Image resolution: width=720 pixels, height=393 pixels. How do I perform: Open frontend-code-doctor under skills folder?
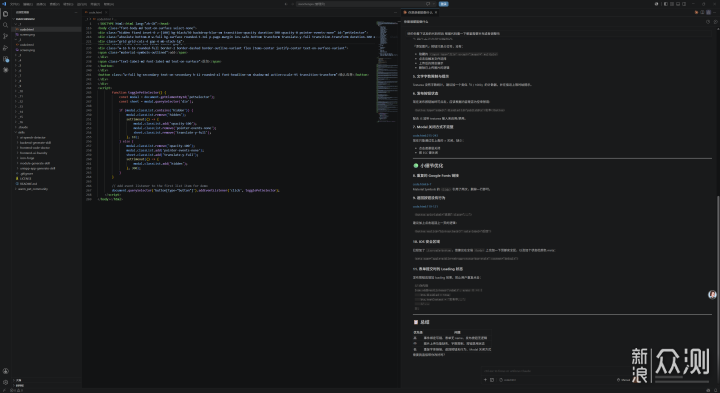pyautogui.click(x=35, y=148)
